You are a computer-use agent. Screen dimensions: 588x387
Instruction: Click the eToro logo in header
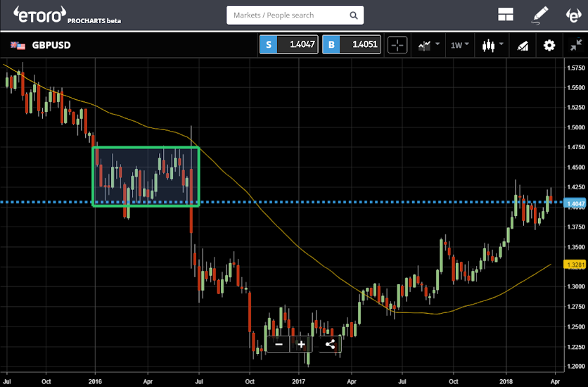click(40, 15)
